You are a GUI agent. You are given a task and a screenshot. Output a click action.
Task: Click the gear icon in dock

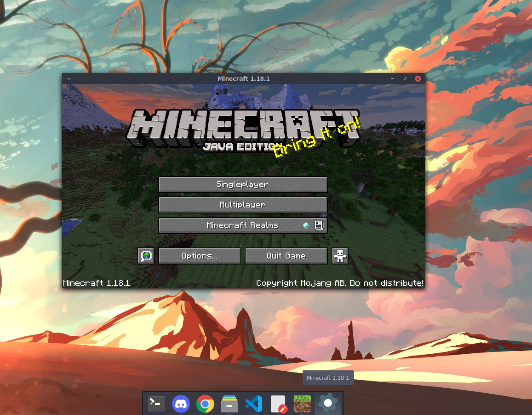(328, 403)
